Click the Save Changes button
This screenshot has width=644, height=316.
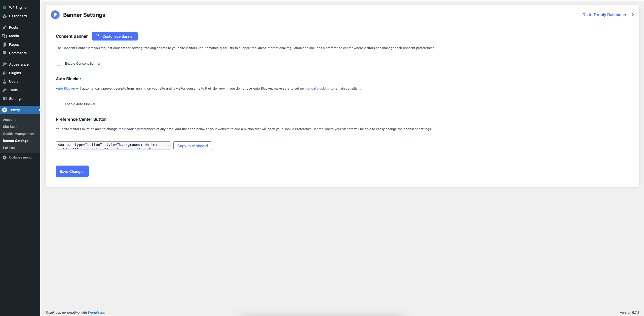click(x=72, y=172)
